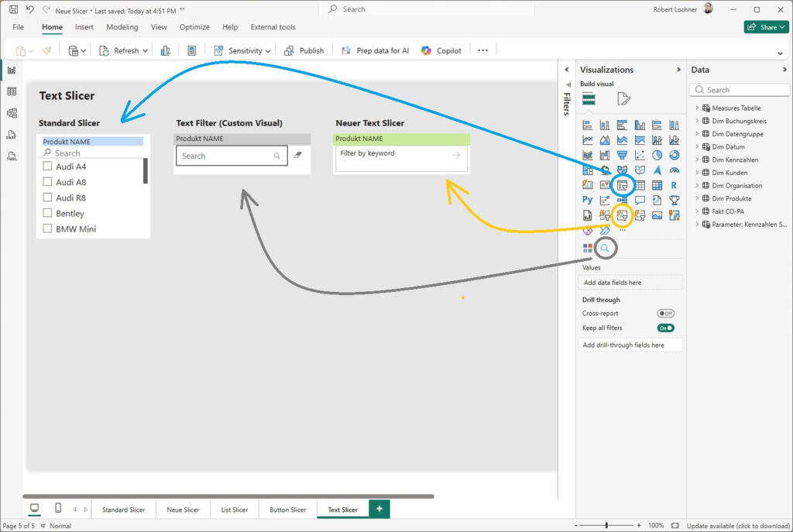Open the Sensitivity dropdown
Screen dimensions: 793x532
[x=242, y=50]
